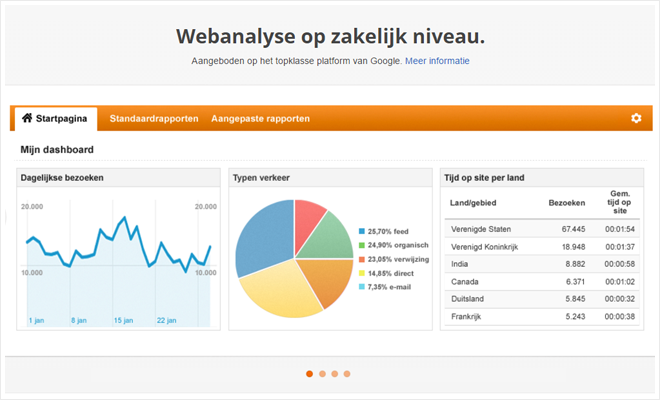Go to the third carousel dot
Viewport: 660px width, 400px height.
coord(335,374)
